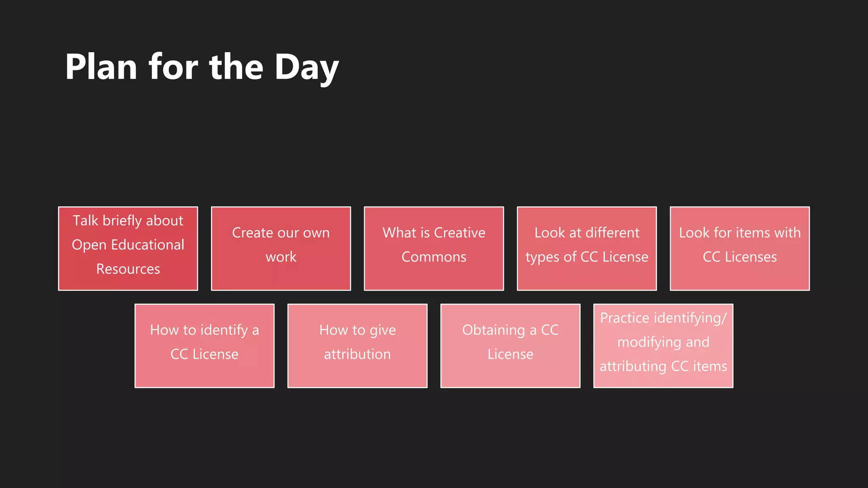Viewport: 868px width, 488px height.
Task: Click the text 'Open Educational' in the first box
Action: click(x=128, y=245)
